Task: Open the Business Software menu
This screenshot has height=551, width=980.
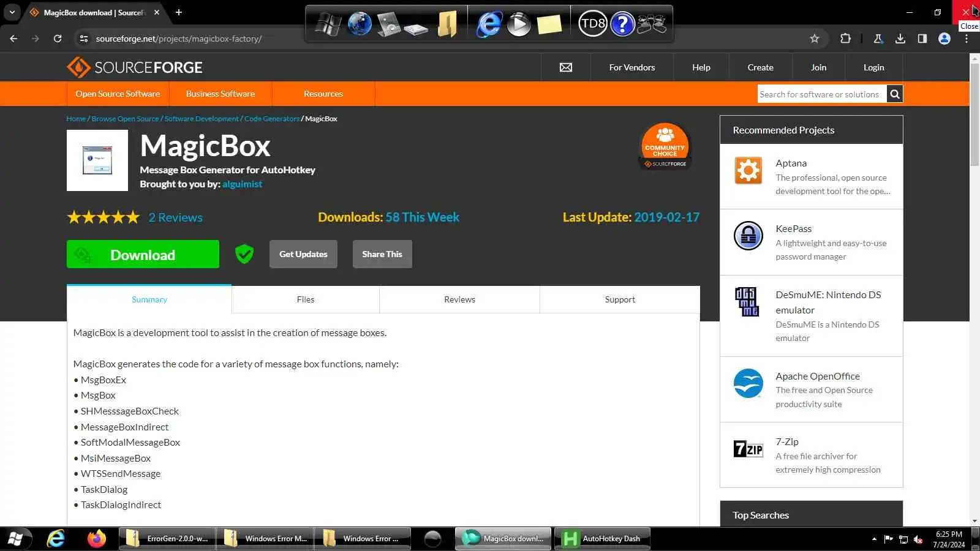Action: [221, 94]
